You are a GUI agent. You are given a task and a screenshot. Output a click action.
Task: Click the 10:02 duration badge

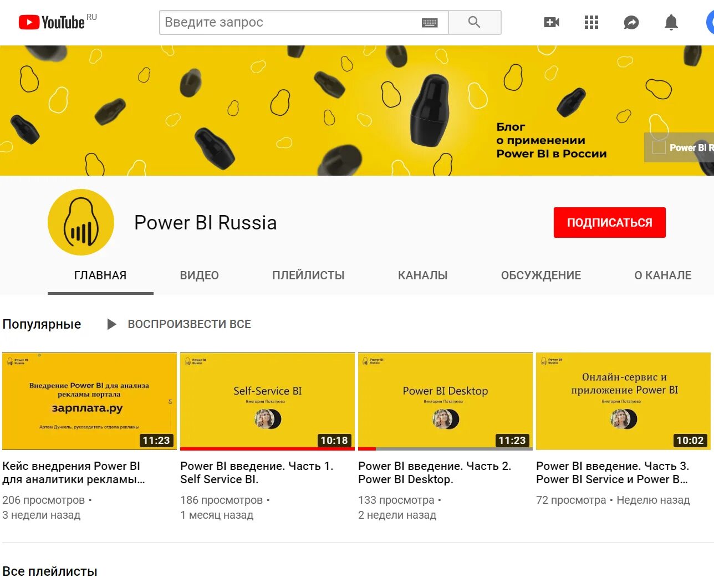tap(690, 441)
